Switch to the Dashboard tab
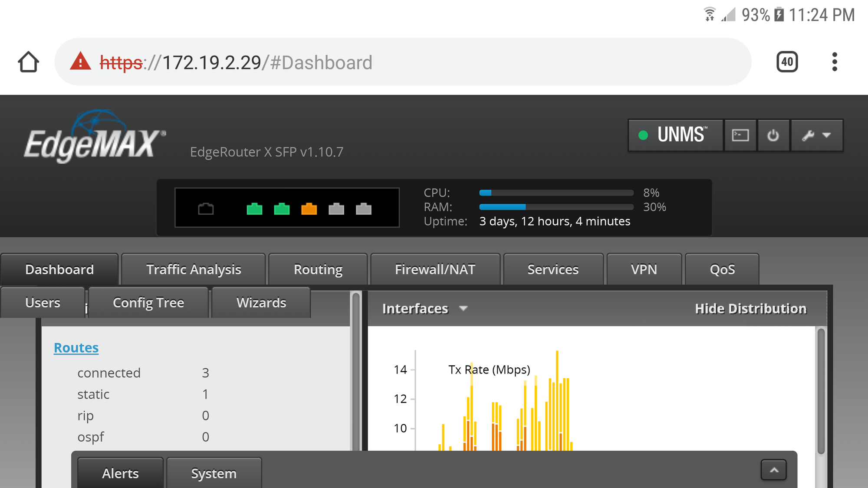The image size is (868, 488). (59, 269)
